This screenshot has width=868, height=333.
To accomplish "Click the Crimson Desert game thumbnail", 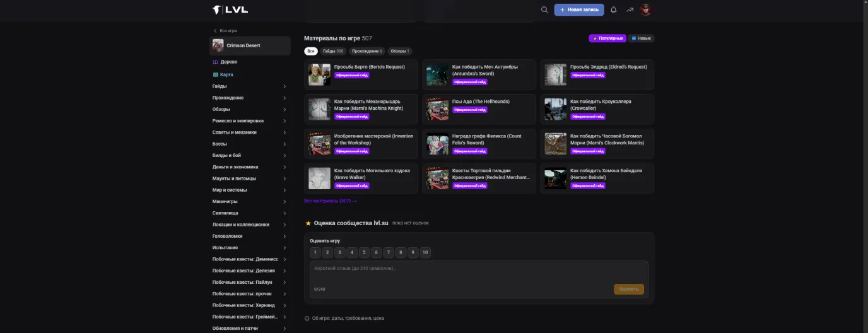I will (x=218, y=45).
